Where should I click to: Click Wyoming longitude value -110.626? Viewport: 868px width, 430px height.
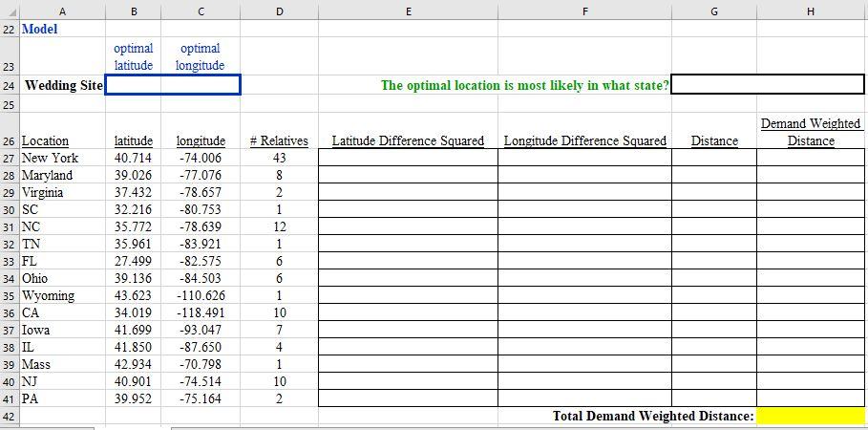(x=201, y=295)
